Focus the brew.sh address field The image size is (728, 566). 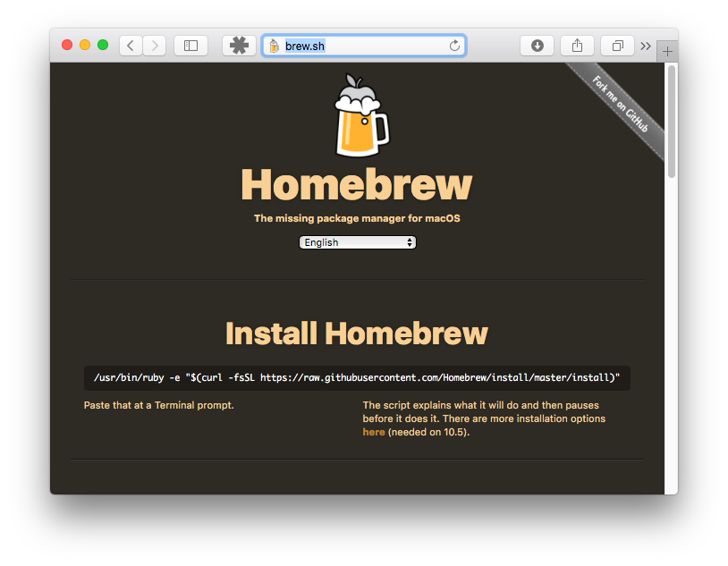point(365,46)
